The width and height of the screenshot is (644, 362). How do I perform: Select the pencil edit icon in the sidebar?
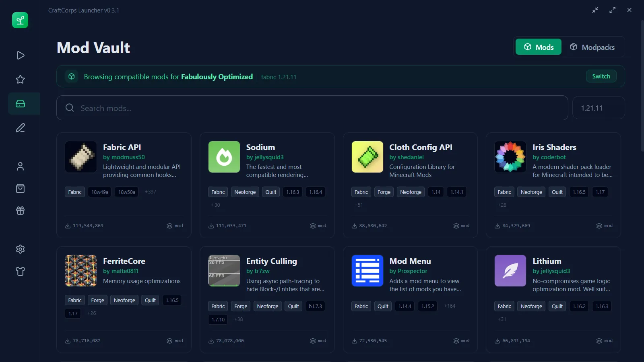point(20,128)
